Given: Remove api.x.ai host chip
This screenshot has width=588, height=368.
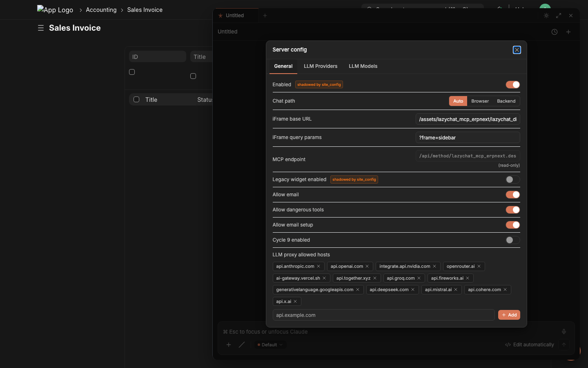Looking at the screenshot, I should tap(295, 301).
